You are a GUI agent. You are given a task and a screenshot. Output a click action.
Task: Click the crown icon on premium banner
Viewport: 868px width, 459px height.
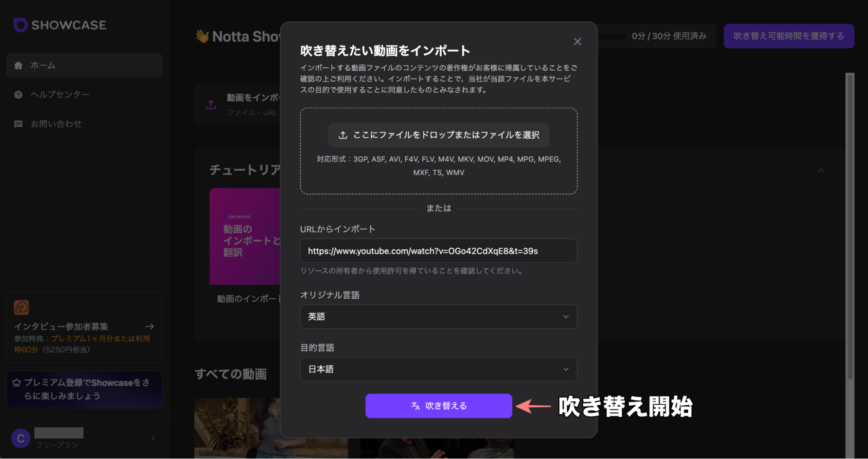click(x=17, y=383)
